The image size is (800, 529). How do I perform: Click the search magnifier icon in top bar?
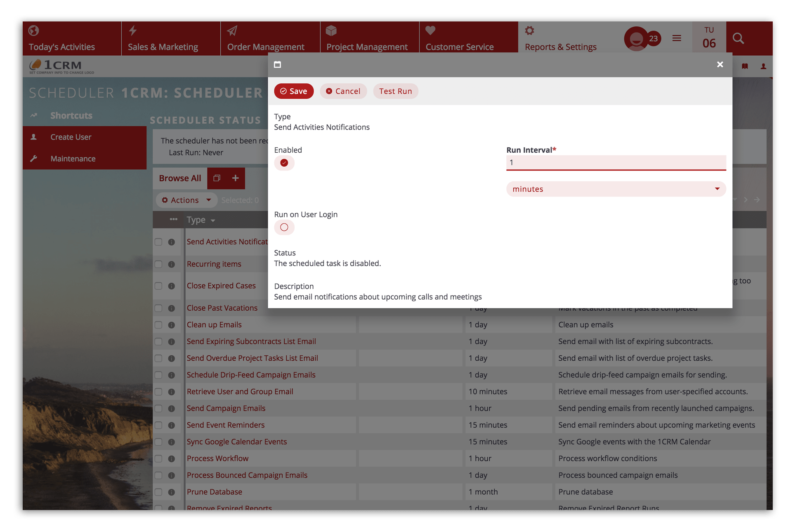(738, 38)
